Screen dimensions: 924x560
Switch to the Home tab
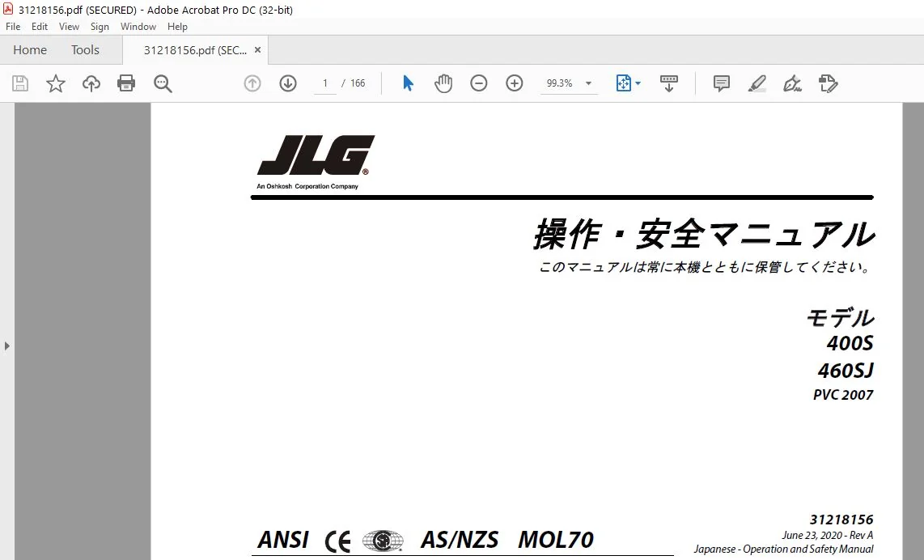click(x=30, y=50)
